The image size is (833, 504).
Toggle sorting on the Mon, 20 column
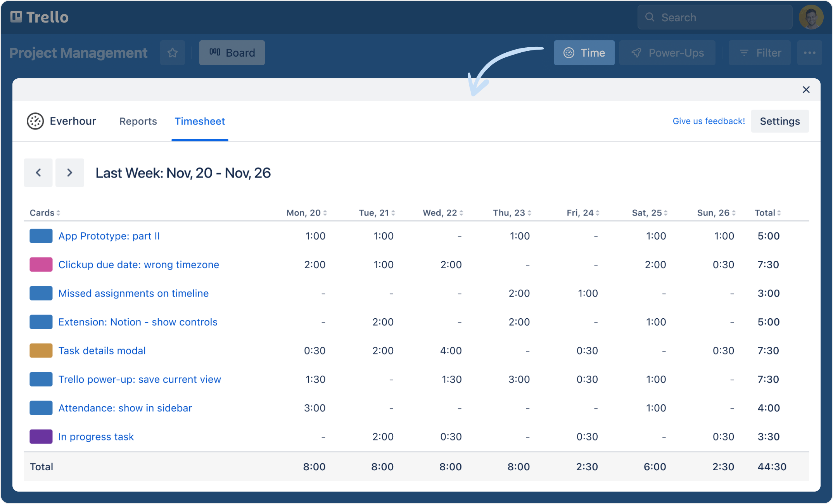pyautogui.click(x=325, y=212)
